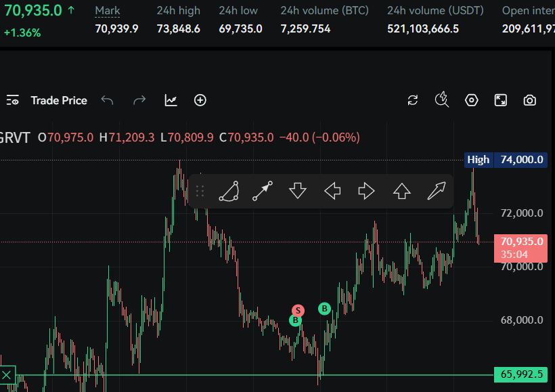
Task: Undo the last chart action
Action: pos(107,101)
